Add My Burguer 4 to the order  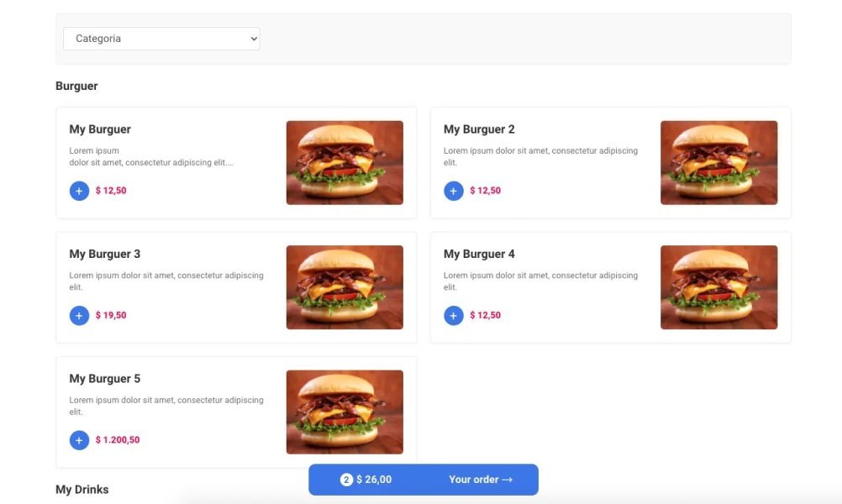point(453,315)
